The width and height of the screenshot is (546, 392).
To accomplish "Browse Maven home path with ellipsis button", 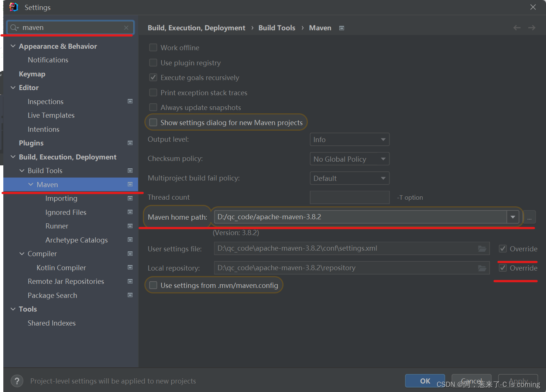I will tap(529, 217).
